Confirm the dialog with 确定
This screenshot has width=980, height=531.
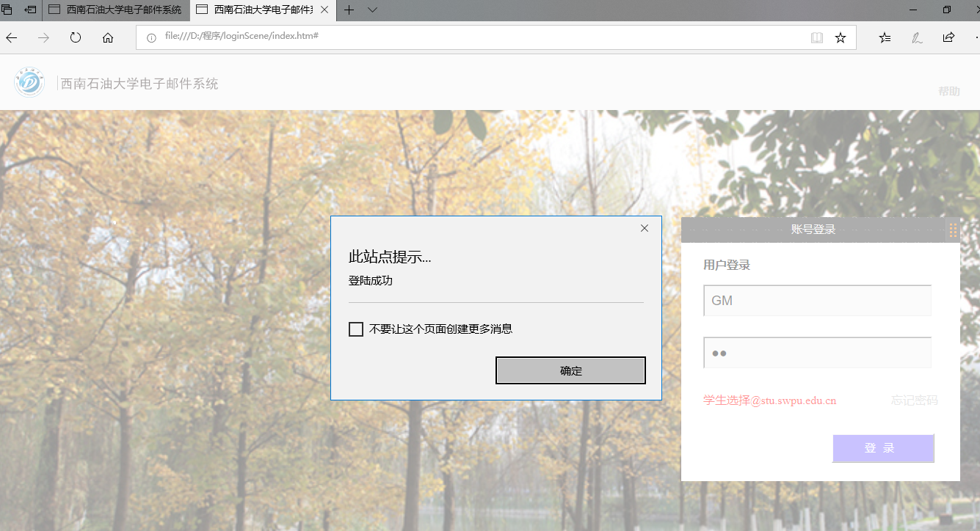coord(571,370)
